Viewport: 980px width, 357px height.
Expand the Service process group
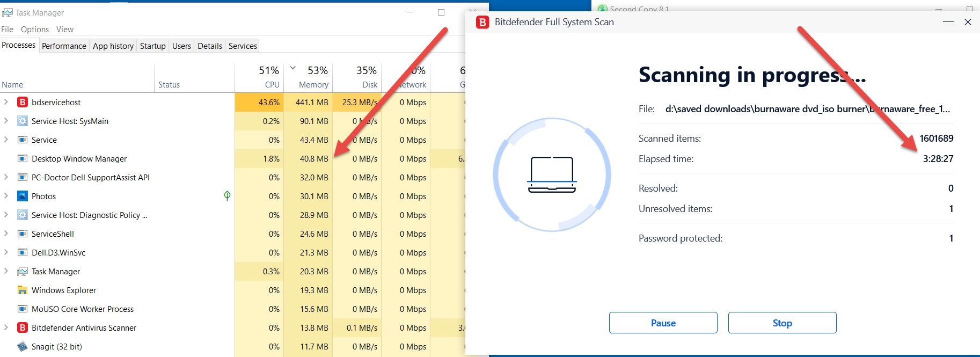pos(6,139)
